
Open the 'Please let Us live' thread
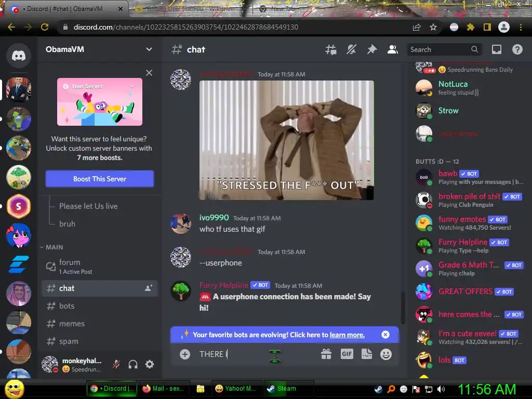88,206
